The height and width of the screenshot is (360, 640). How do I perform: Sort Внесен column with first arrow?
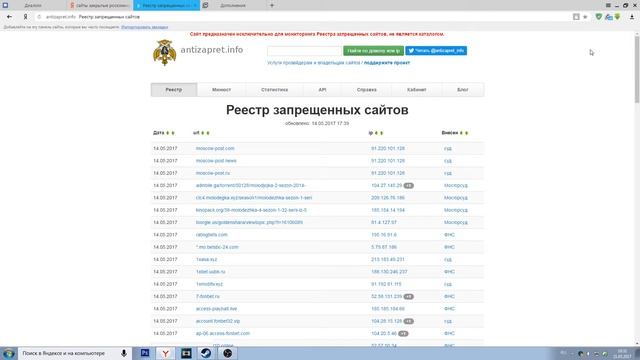tap(461, 133)
